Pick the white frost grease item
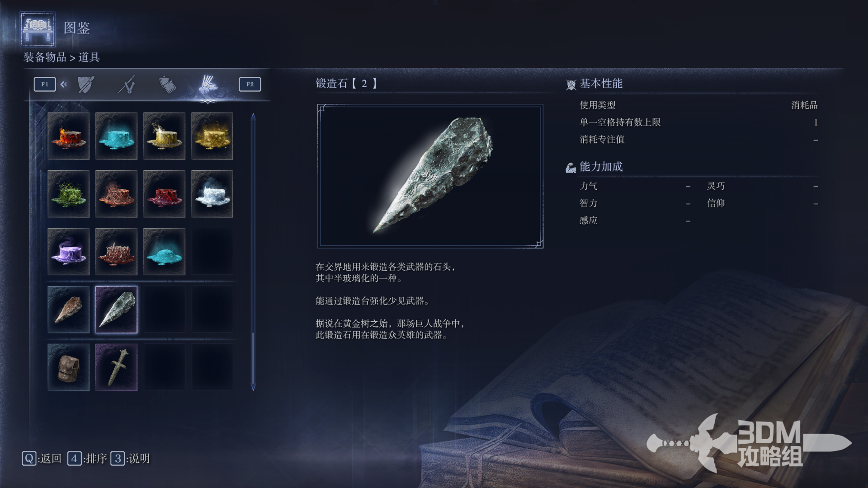 (212, 194)
